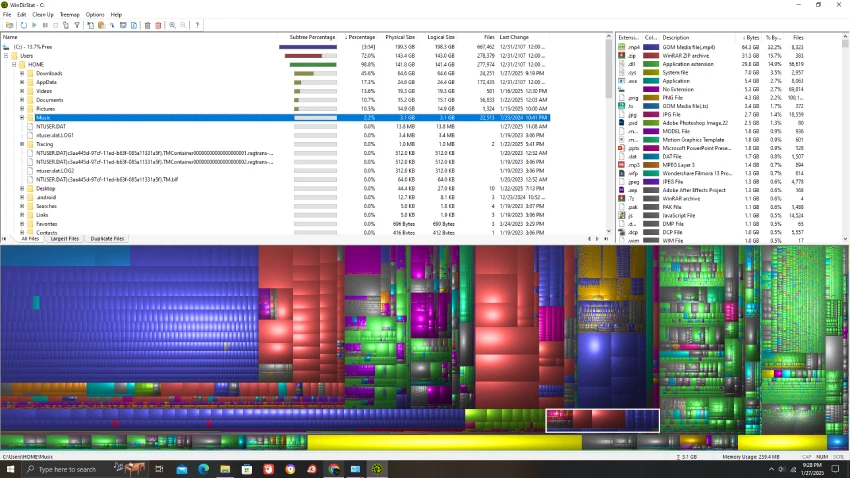Viewport: 850px width, 478px height.
Task: Open the Help menu
Action: 116,15
